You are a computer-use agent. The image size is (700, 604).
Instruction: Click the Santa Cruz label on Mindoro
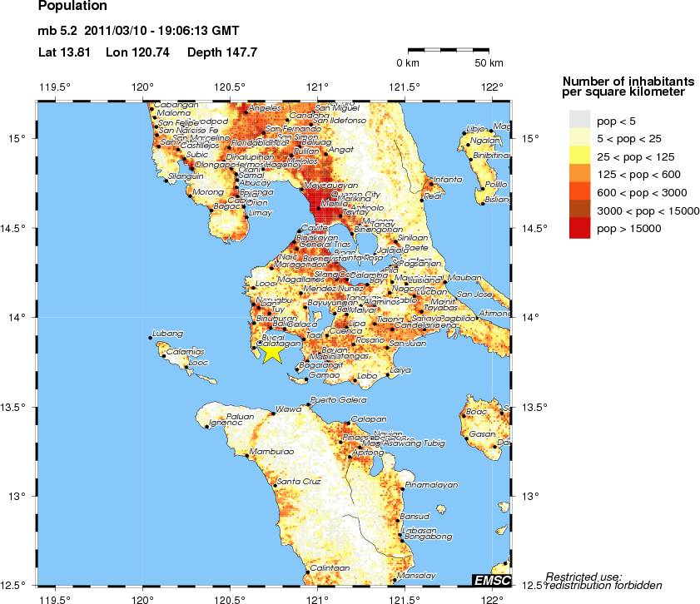299,482
